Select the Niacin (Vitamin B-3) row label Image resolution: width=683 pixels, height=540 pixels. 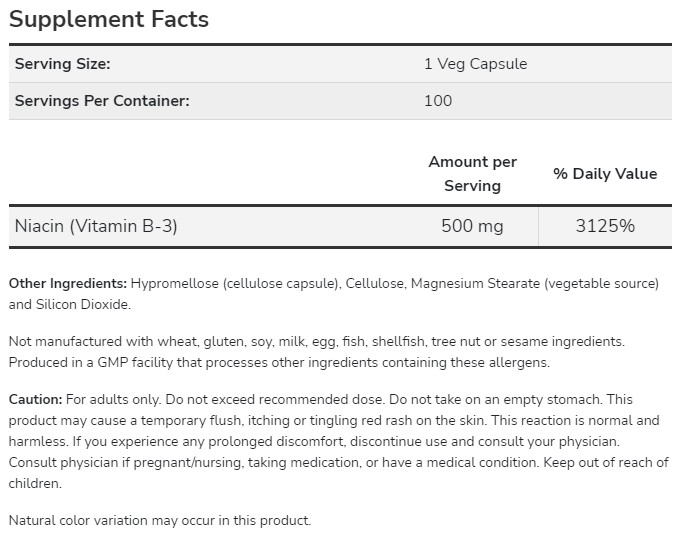96,226
